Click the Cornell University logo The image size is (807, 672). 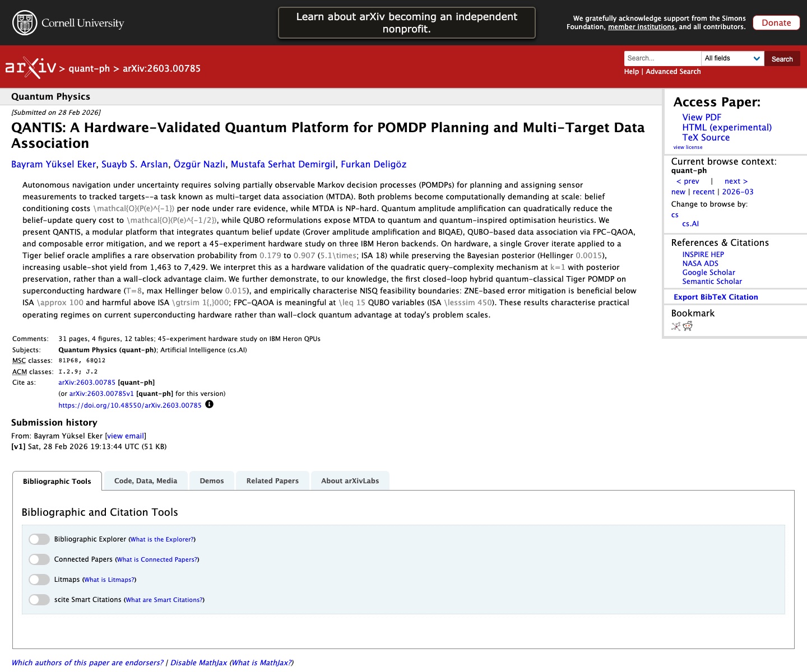tap(68, 23)
